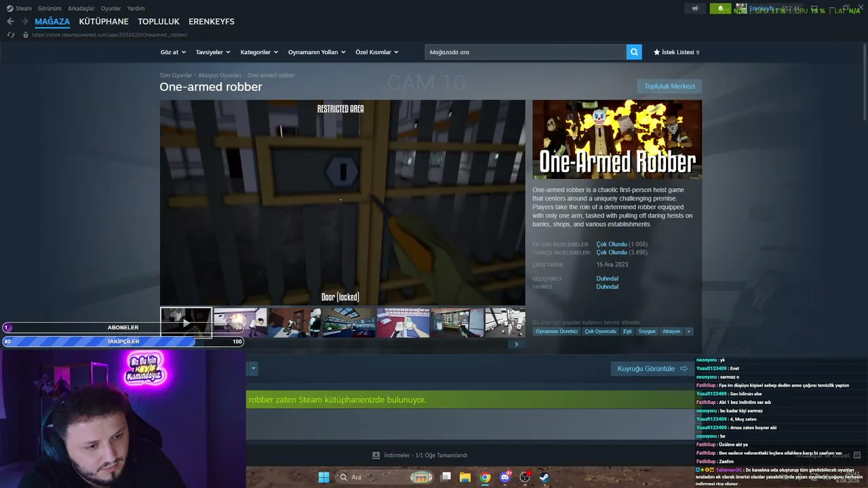Open the dropdown arrow left of Kuyruğu Görüntüle
Viewport: 868px width, 488px height.
[x=253, y=369]
